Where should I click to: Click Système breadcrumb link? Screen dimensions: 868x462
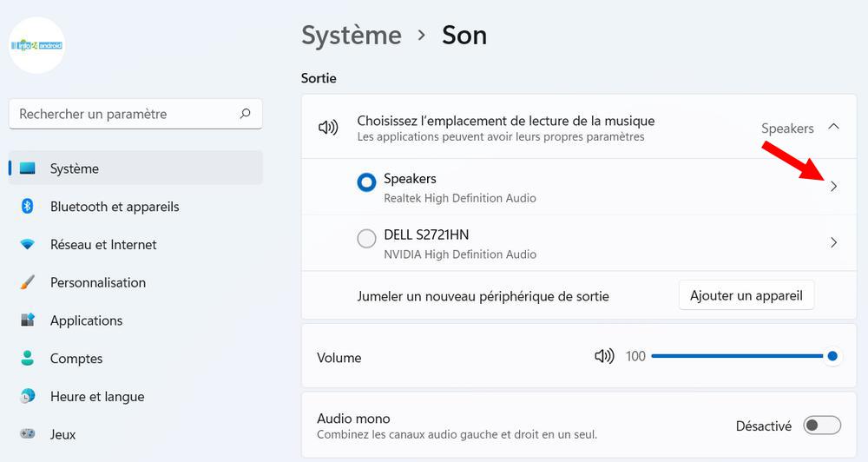click(352, 36)
